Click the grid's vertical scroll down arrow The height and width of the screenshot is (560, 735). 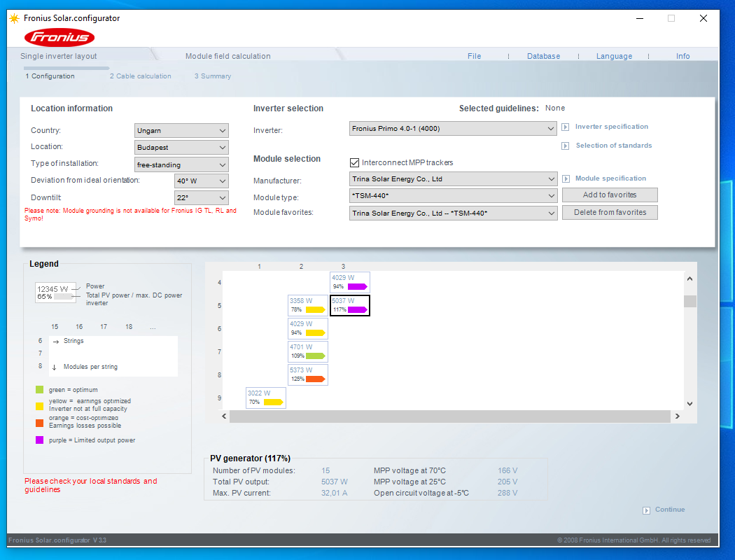[x=689, y=404]
